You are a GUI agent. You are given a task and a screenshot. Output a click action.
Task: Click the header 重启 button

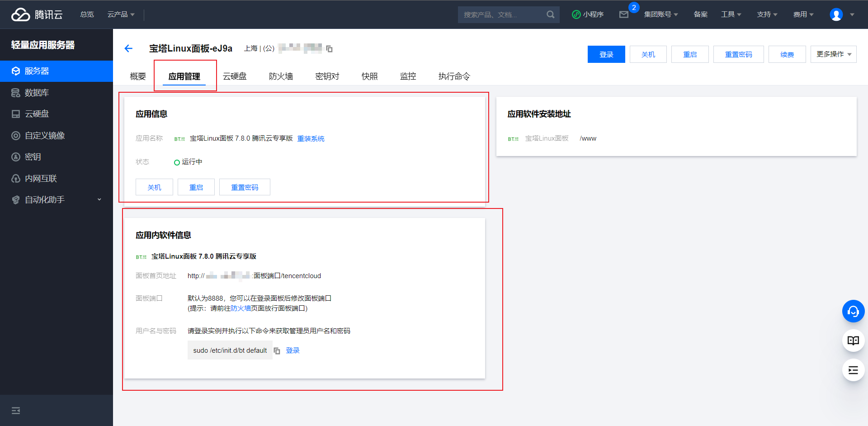click(x=690, y=54)
